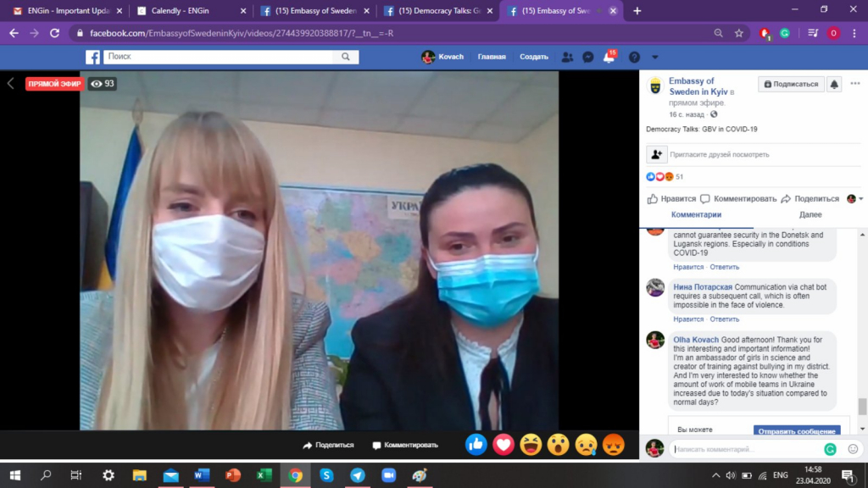Expand the account dropdown arrow in the header
Screen dimensions: 868x488
pyautogui.click(x=655, y=57)
